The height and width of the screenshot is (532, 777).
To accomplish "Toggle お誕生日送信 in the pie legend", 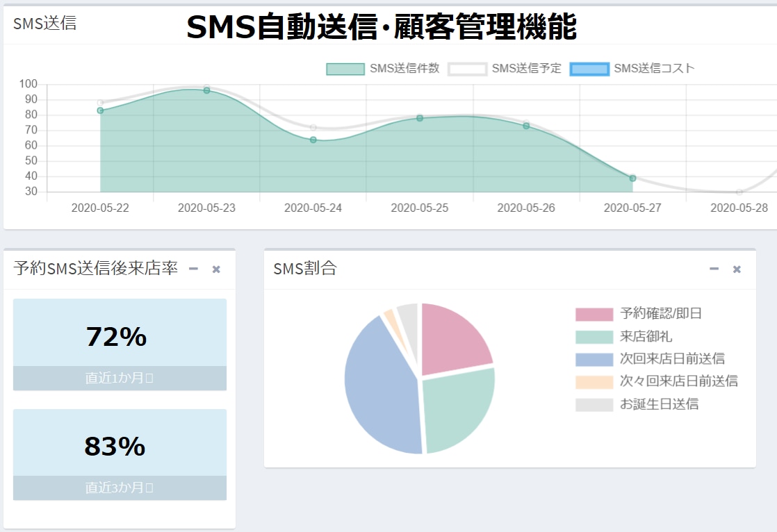I will coord(637,404).
